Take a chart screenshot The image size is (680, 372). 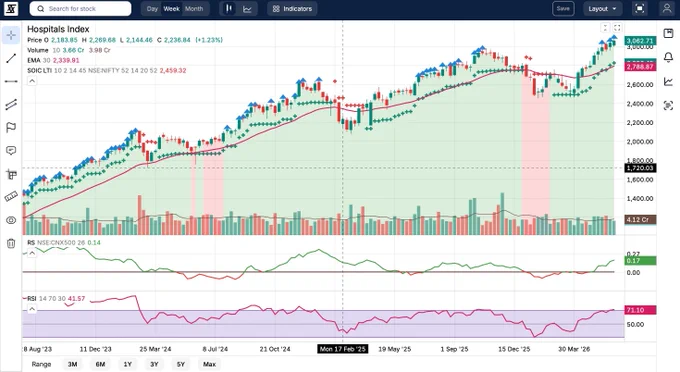pyautogui.click(x=668, y=105)
